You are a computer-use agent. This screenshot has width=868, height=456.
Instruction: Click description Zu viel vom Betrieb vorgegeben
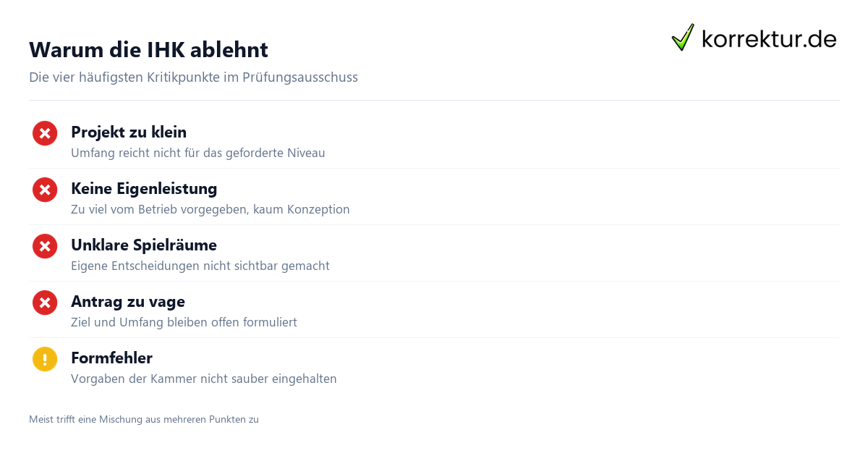(210, 209)
